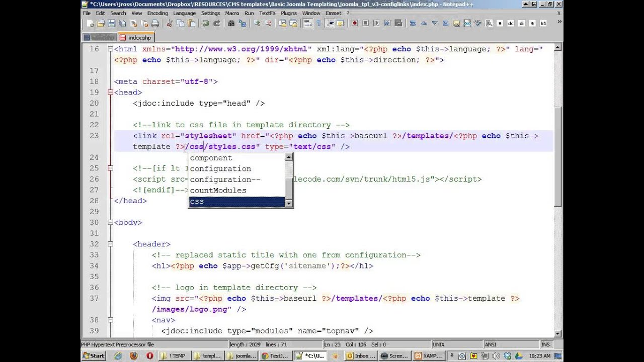
Task: Click the Opera quick launch icon
Action: (150, 355)
